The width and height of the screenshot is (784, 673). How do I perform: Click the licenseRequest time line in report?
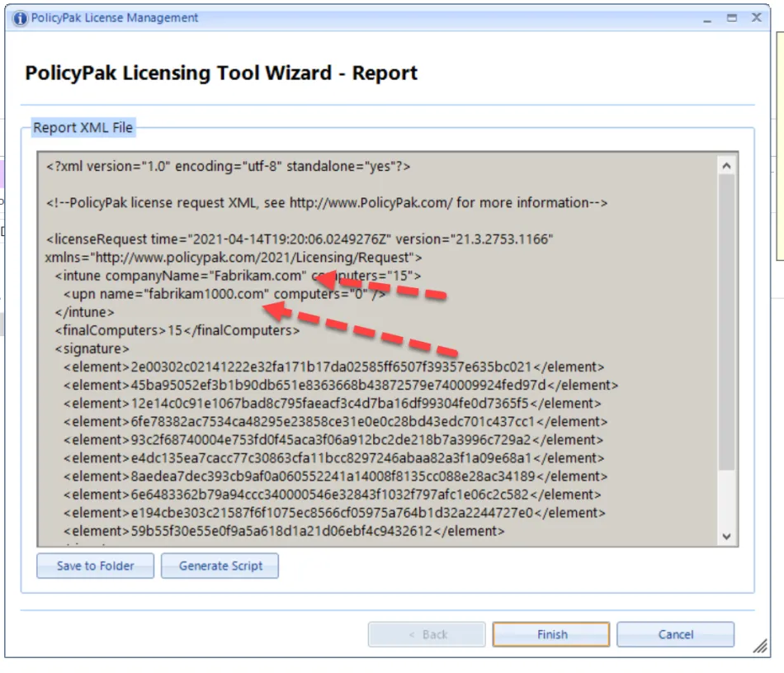coord(299,239)
